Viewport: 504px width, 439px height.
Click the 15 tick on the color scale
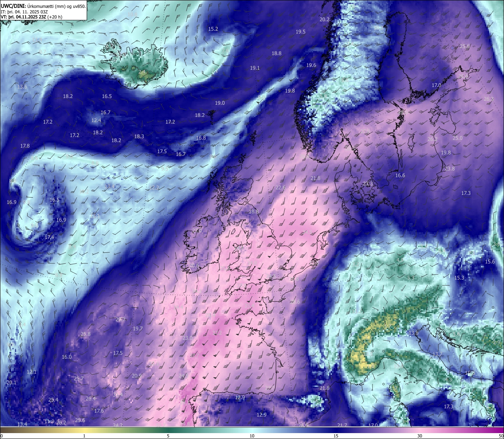point(336,436)
